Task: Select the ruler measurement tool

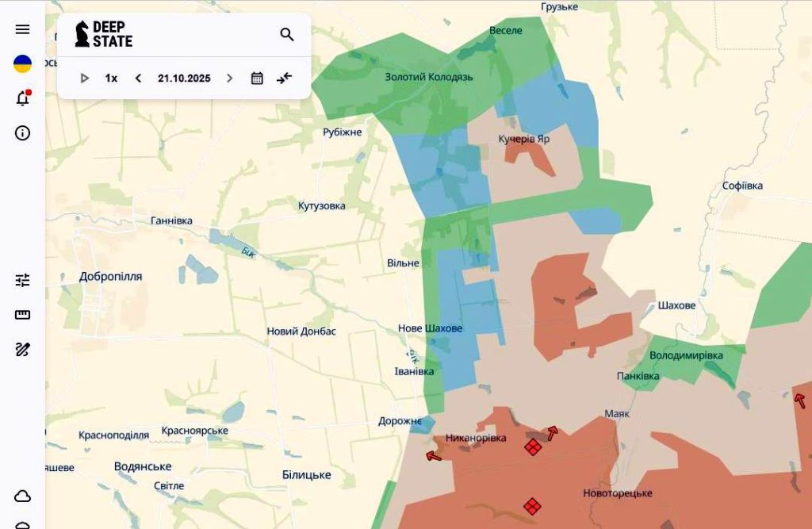Action: tap(22, 315)
